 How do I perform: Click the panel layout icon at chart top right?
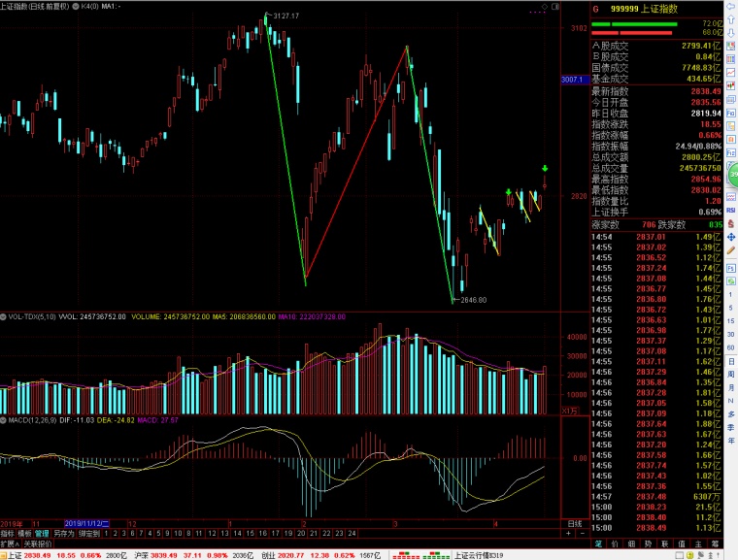pyautogui.click(x=555, y=7)
